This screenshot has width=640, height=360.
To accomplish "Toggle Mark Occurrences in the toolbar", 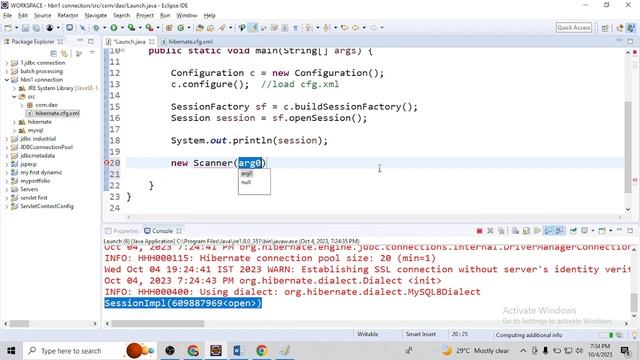I will point(254,28).
